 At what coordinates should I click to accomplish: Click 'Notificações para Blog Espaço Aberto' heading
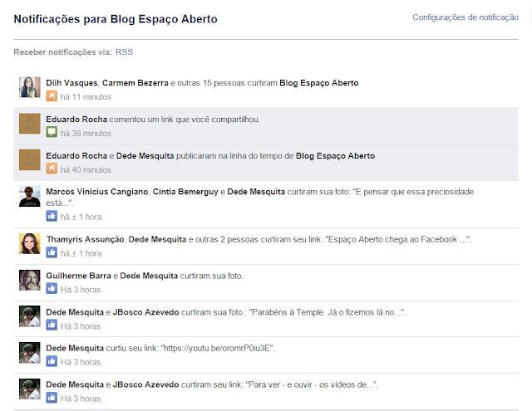point(116,19)
